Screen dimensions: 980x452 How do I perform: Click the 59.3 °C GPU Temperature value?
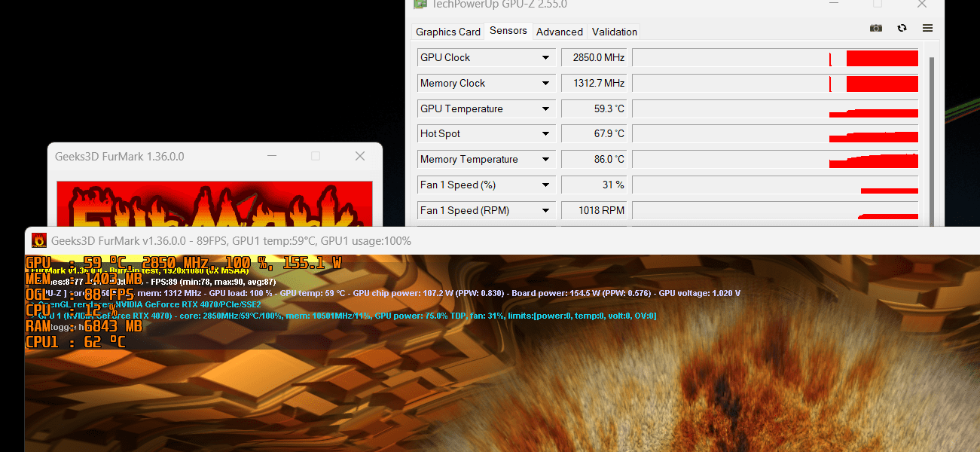(595, 109)
